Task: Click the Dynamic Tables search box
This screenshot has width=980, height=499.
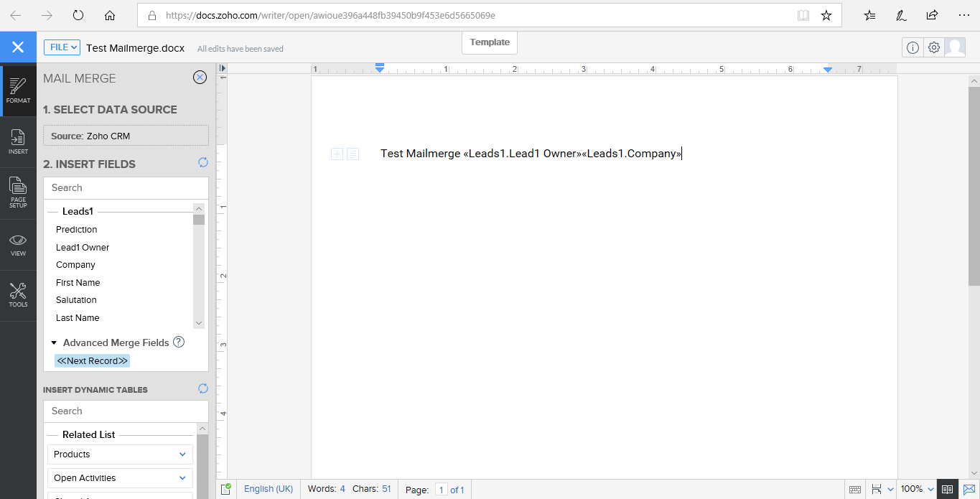Action: (126, 411)
